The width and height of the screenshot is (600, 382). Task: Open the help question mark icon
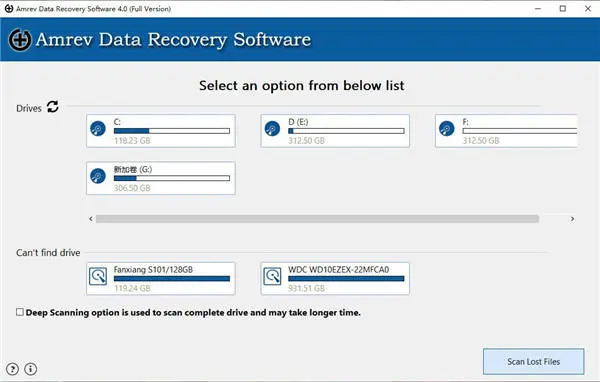(x=12, y=369)
